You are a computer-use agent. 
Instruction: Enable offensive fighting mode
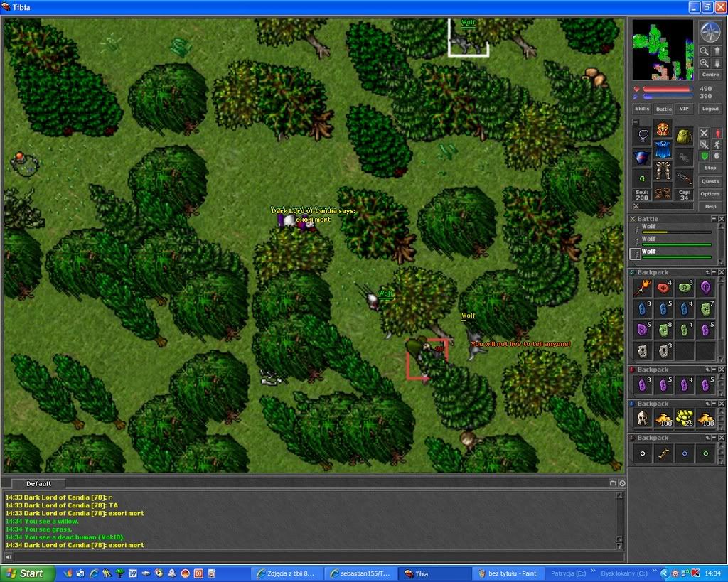pyautogui.click(x=705, y=134)
